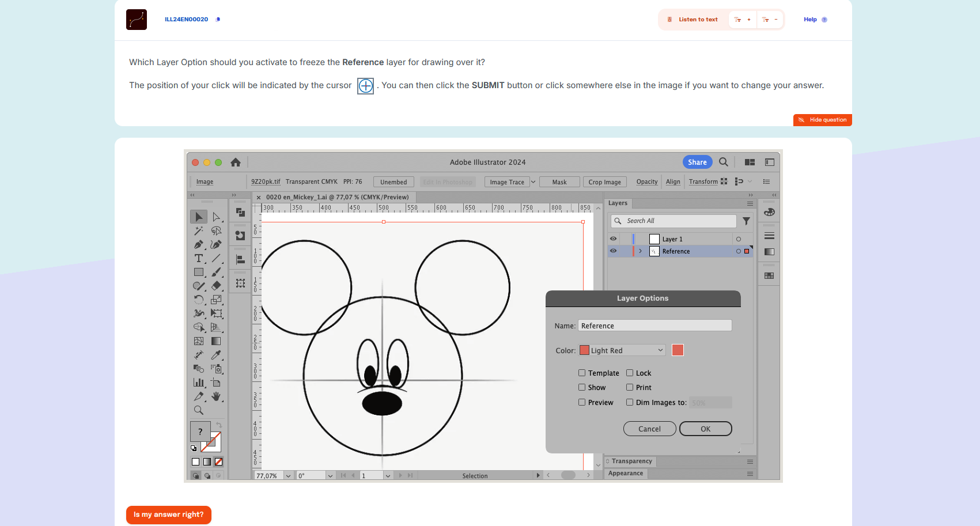980x526 pixels.
Task: Toggle visibility of Reference layer
Action: pos(613,251)
